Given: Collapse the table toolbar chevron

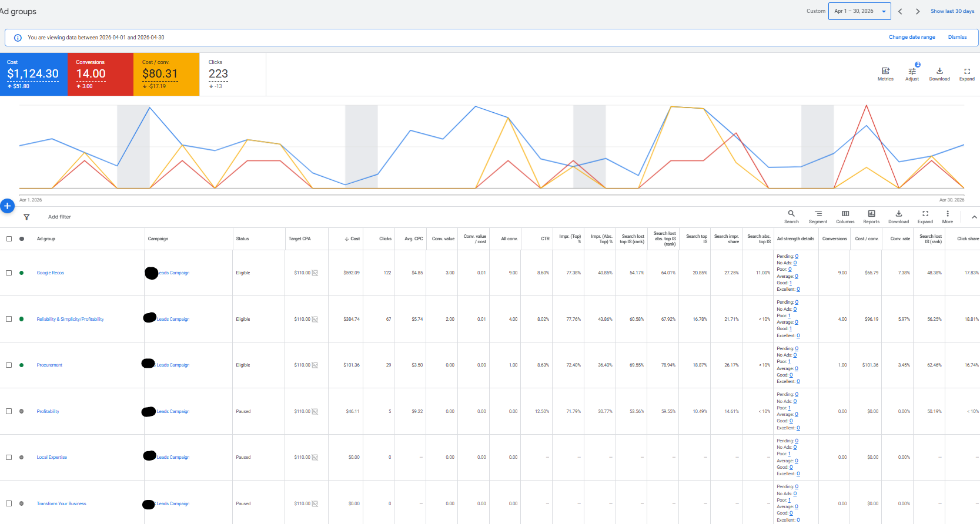Looking at the screenshot, I should [974, 217].
